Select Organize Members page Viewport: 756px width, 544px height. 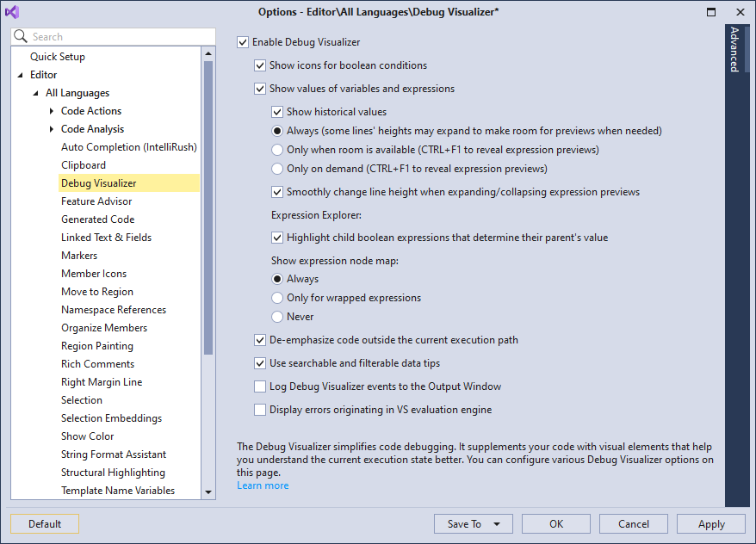coord(104,328)
